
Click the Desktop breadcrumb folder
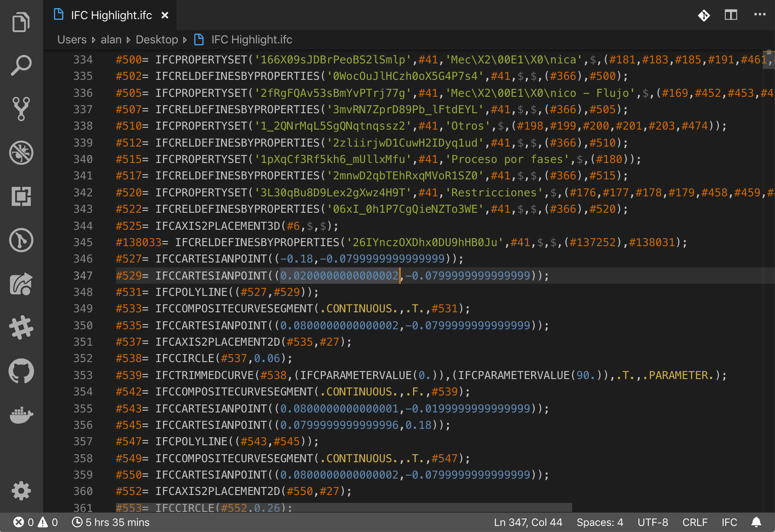[x=157, y=40]
